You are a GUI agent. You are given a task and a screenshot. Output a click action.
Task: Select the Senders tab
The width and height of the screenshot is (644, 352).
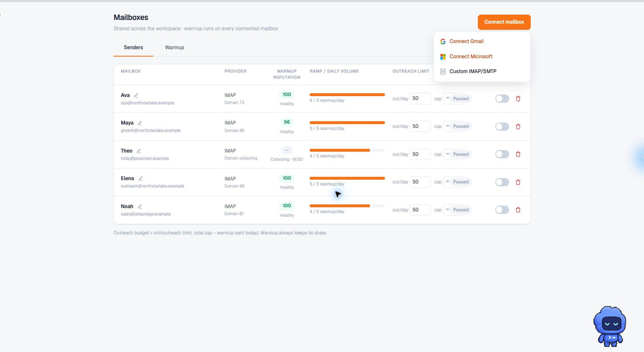click(133, 48)
